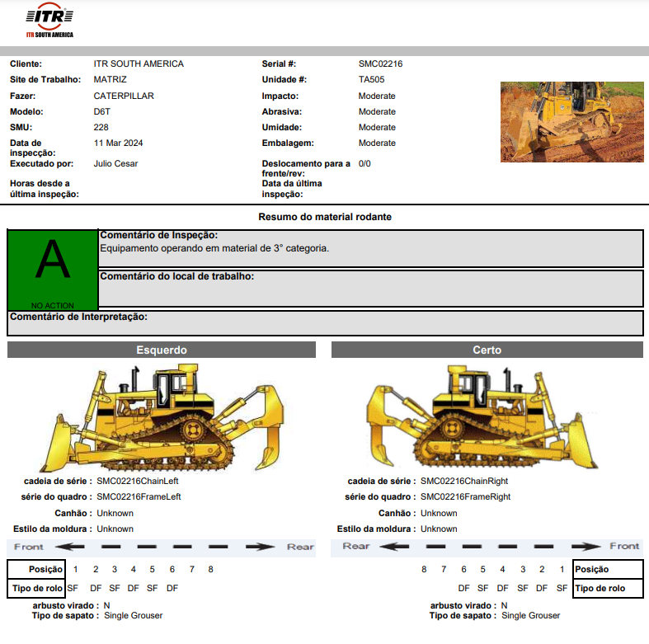This screenshot has width=649, height=644.
Task: Click the SMC02216FrameRight serial value
Action: (465, 497)
